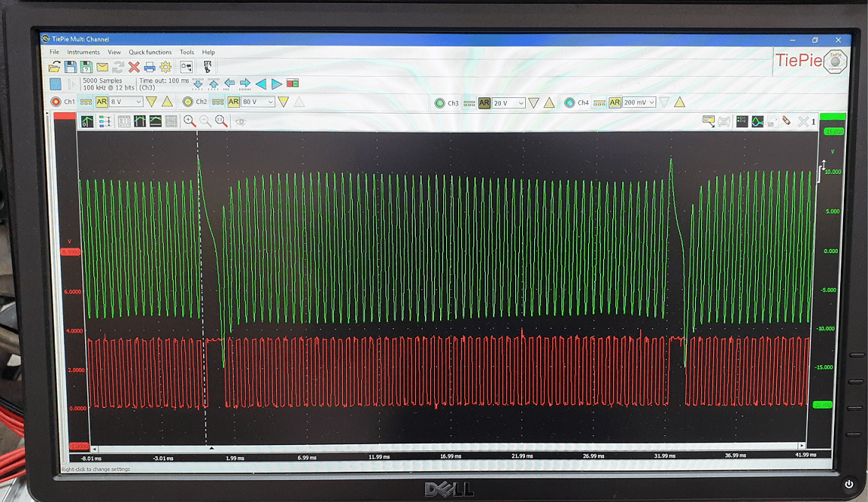868x502 pixels.
Task: Open the Instruments menu
Action: tap(83, 52)
